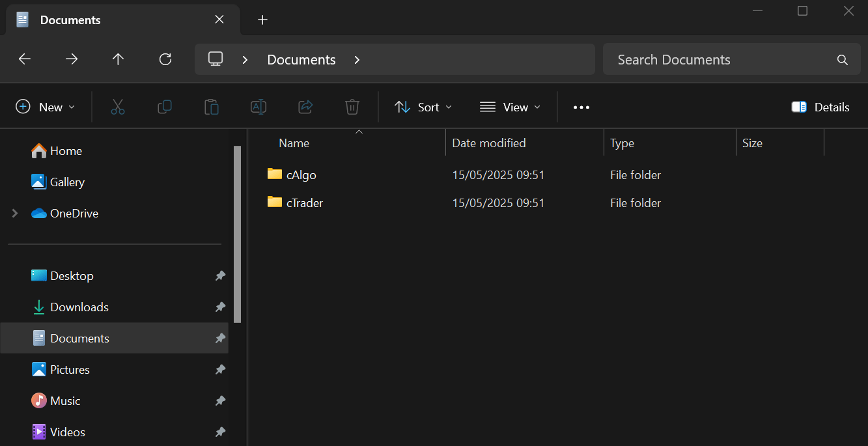The image size is (868, 446).
Task: Refresh the Documents folder view
Action: (165, 59)
